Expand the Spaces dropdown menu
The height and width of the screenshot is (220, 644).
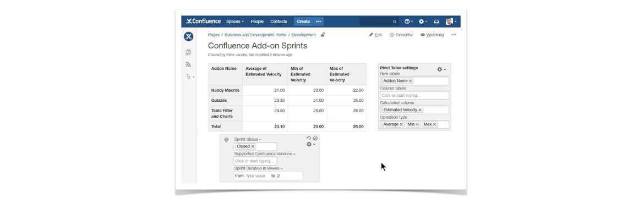[x=235, y=21]
